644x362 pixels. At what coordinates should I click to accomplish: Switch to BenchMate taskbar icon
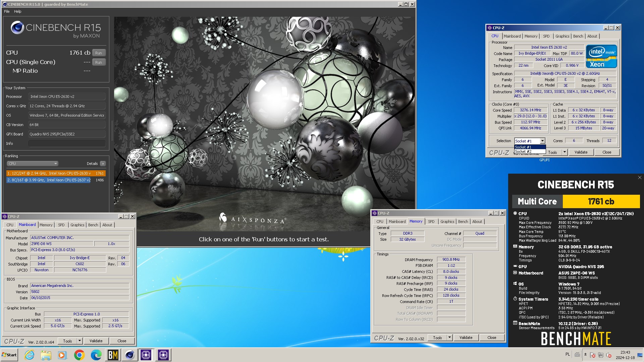point(113,355)
